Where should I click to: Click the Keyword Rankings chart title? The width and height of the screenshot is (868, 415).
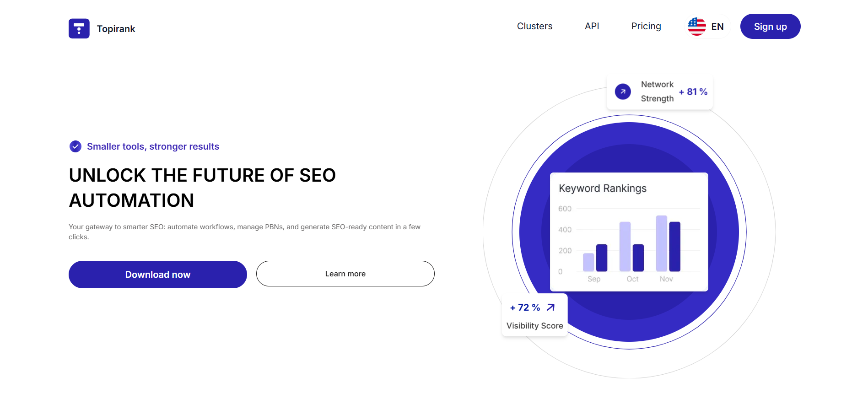603,189
